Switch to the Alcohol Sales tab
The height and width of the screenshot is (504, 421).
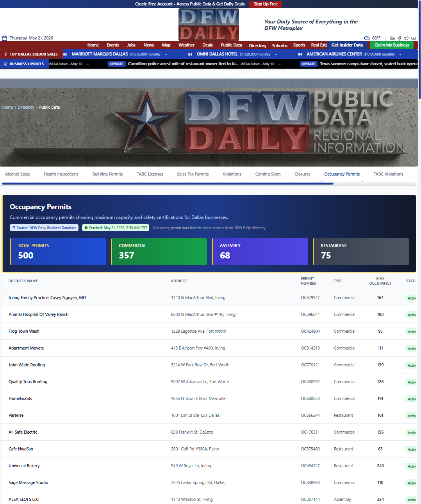18,174
